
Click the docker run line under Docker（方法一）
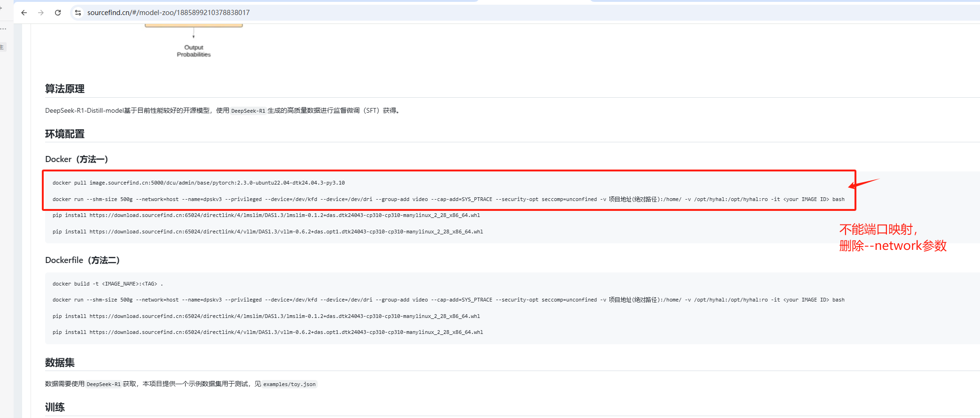pyautogui.click(x=448, y=199)
